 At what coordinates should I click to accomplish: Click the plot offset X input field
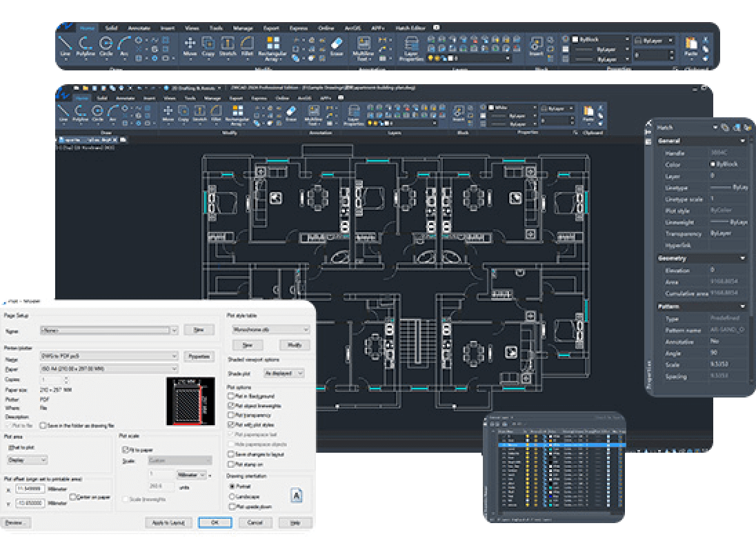click(30, 489)
